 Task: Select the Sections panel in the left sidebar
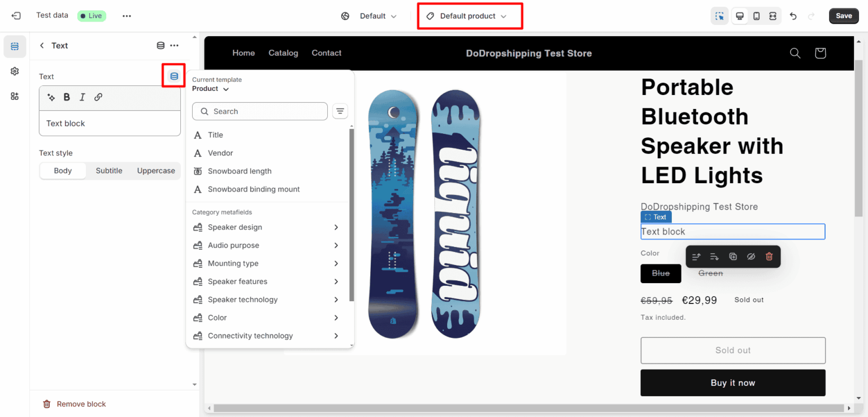[15, 46]
